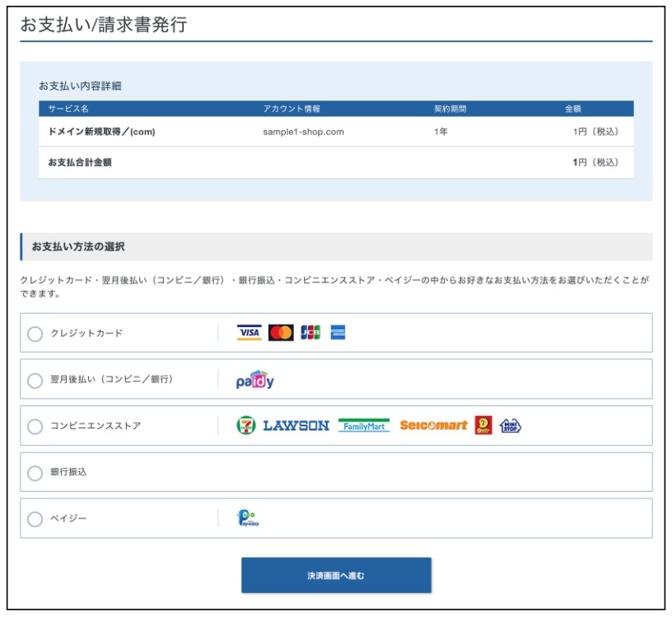Image resolution: width=672 pixels, height=617 pixels.
Task: Click the JCB card logo
Action: point(310,333)
